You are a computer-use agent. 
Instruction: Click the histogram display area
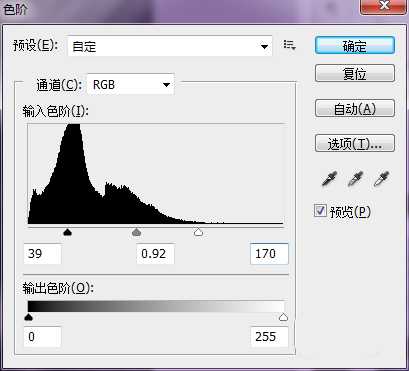coord(156,174)
